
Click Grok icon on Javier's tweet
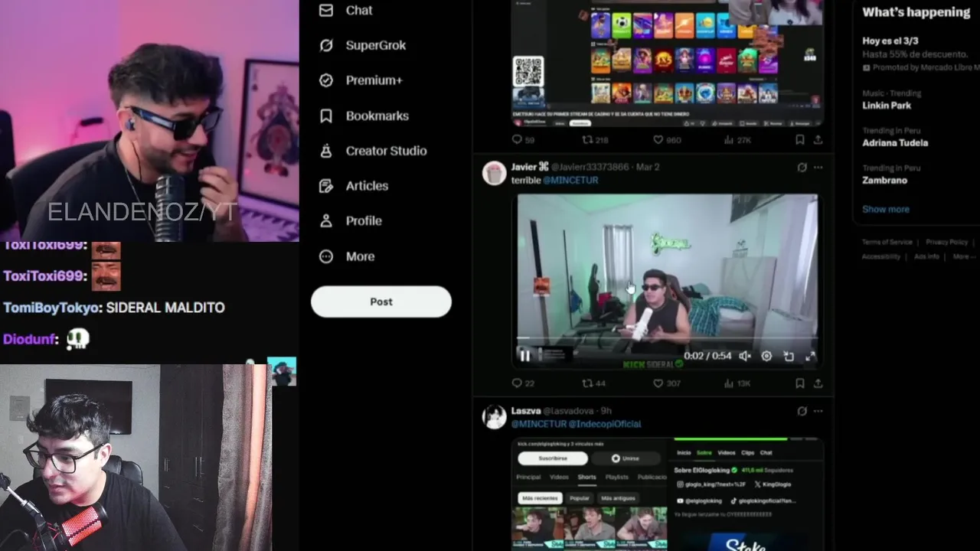coord(802,167)
